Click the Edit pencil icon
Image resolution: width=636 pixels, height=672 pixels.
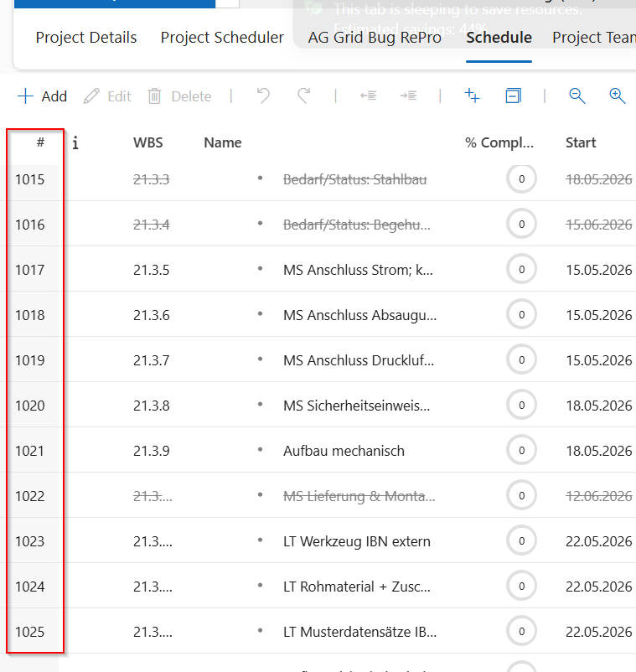[x=91, y=96]
